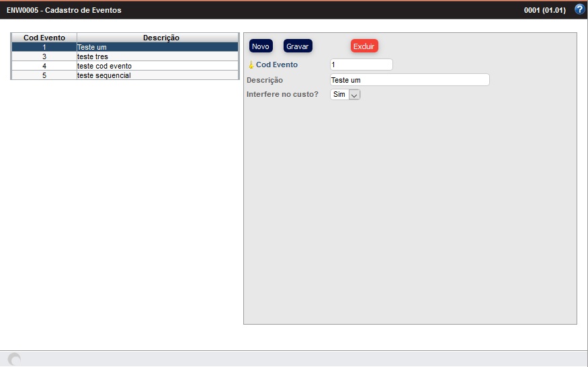Pick the 'teste sequencial' row
Viewport: 588px width, 367px height.
pos(157,75)
